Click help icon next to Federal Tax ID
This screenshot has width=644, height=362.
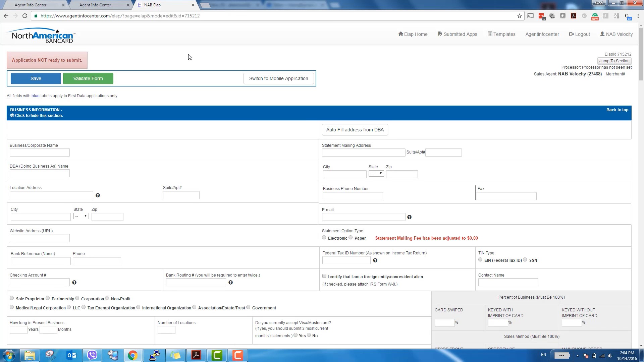click(x=375, y=260)
